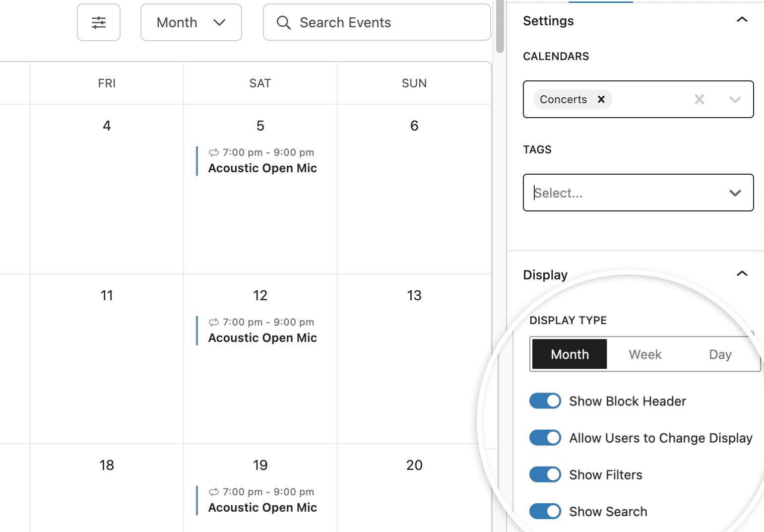Open the Tags select dropdown
Screen dimensions: 764x532
coord(638,193)
